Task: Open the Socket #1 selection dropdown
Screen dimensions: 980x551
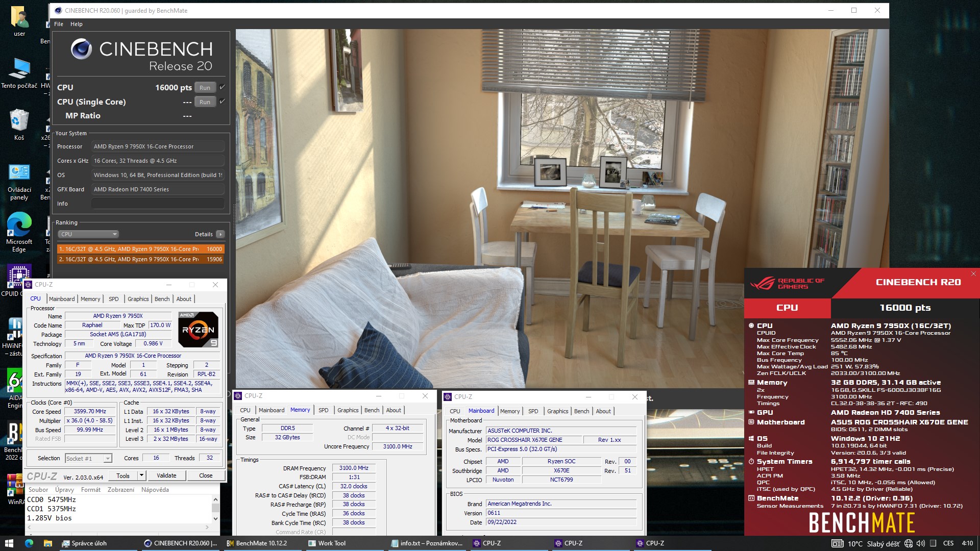Action: coord(88,459)
